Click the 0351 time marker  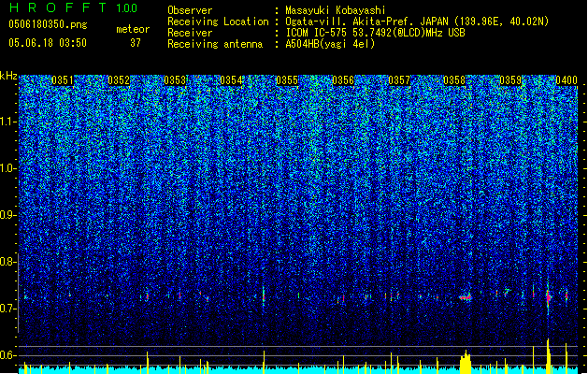(63, 80)
